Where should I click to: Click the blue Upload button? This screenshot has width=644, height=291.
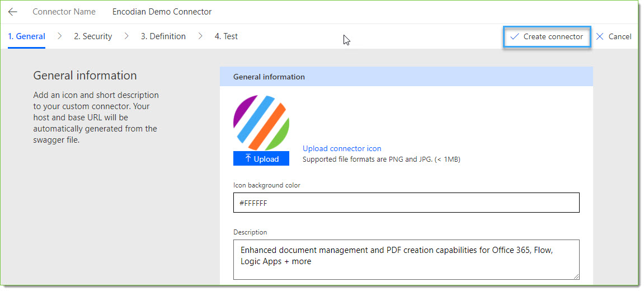(261, 159)
